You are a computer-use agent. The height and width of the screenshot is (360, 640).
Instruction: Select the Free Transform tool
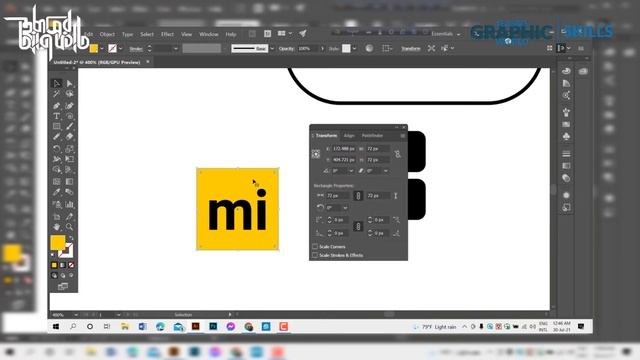point(69,159)
